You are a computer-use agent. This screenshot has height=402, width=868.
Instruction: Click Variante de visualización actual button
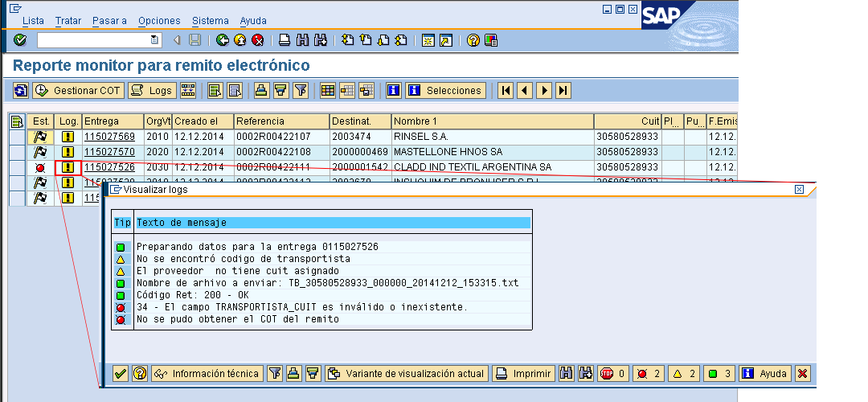(x=407, y=374)
